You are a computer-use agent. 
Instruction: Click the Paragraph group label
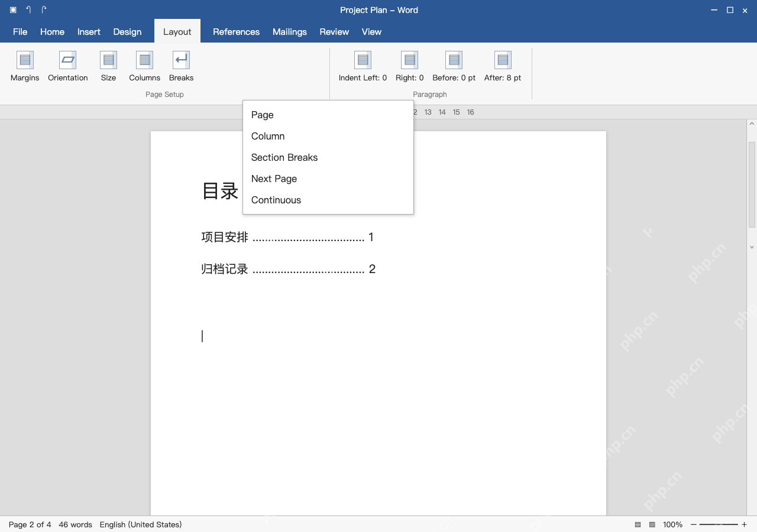pos(430,95)
